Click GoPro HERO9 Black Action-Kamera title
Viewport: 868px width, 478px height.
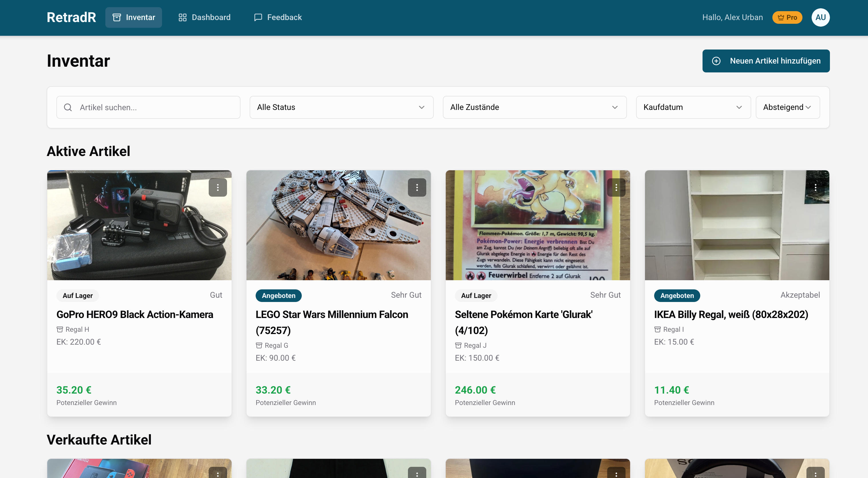click(x=135, y=314)
